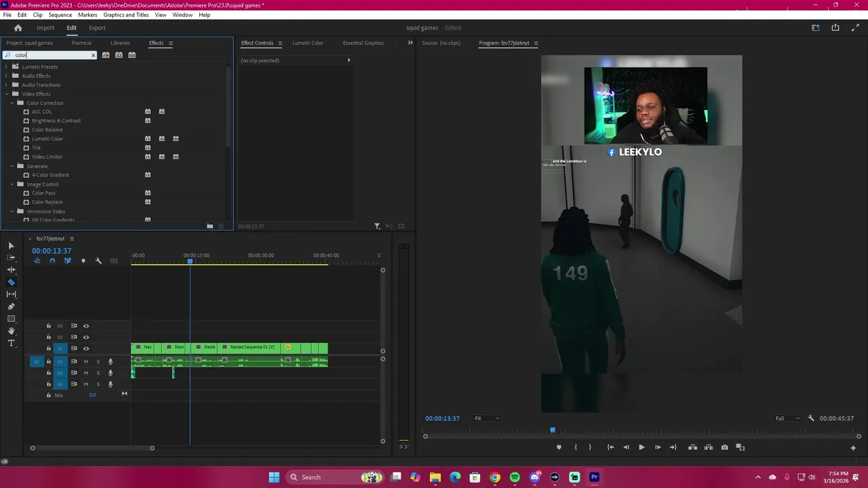This screenshot has height=488, width=868.
Task: Mute audio track A1
Action: click(x=86, y=361)
